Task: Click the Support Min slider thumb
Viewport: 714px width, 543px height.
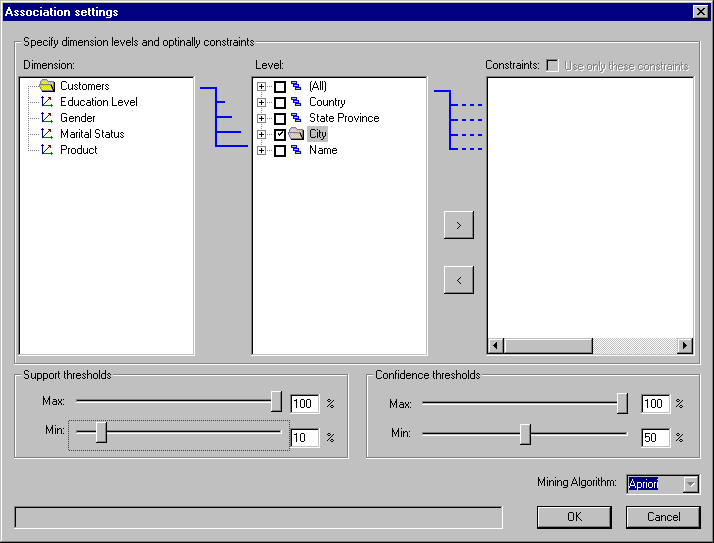Action: click(x=102, y=432)
